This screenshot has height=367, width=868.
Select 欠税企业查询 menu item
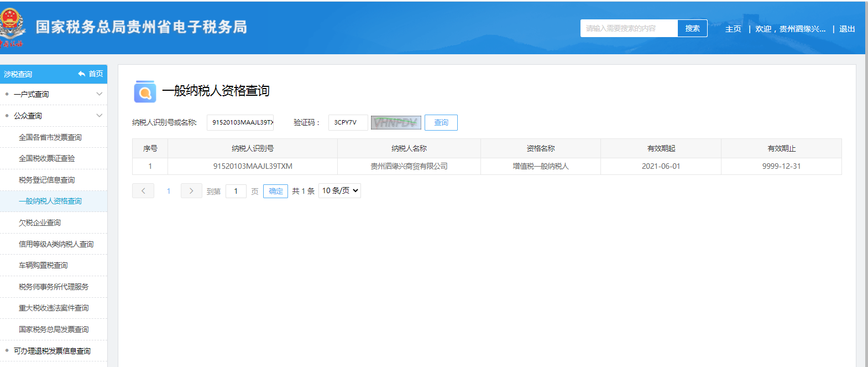pos(40,223)
